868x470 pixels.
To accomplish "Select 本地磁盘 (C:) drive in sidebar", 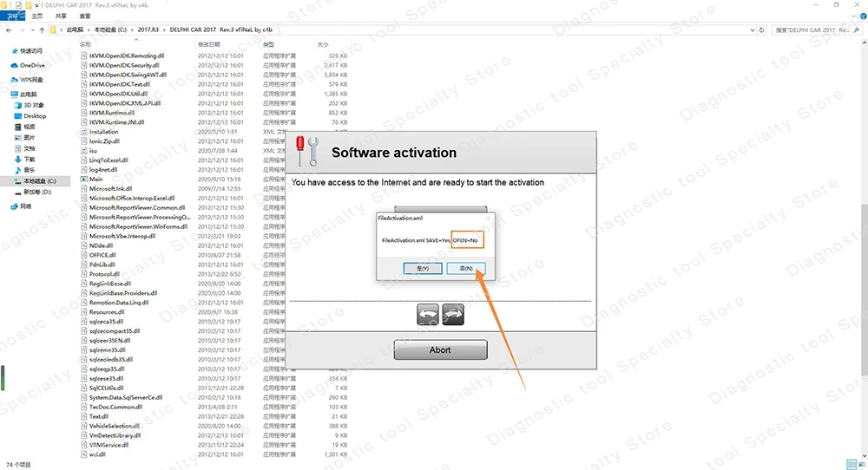I will 36,181.
